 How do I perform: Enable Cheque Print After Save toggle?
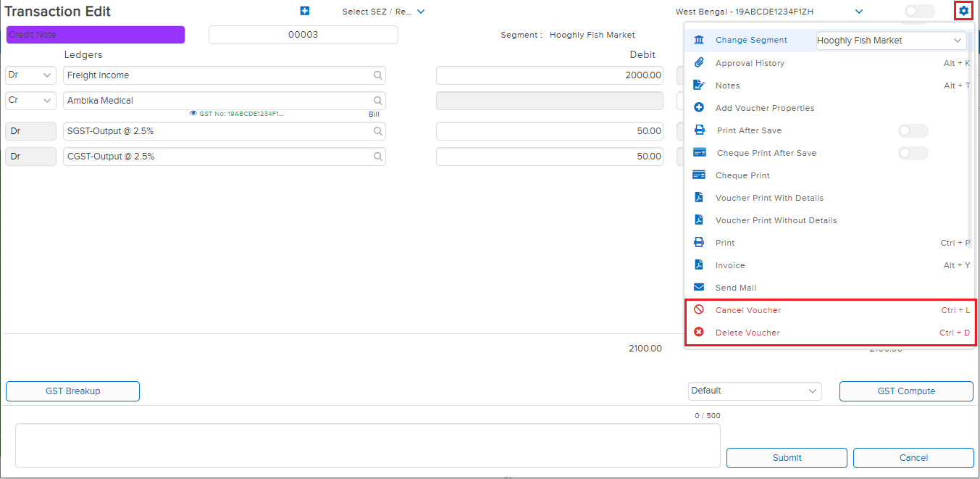pyautogui.click(x=913, y=153)
